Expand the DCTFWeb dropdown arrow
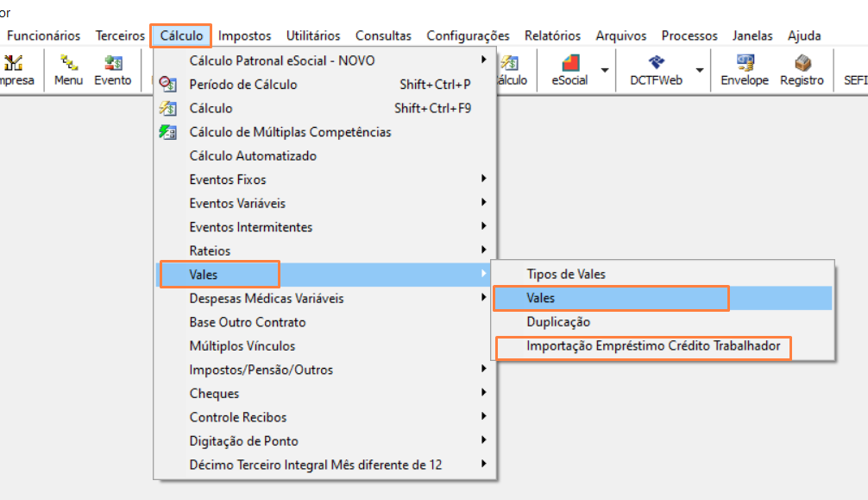The height and width of the screenshot is (500, 868). (700, 71)
